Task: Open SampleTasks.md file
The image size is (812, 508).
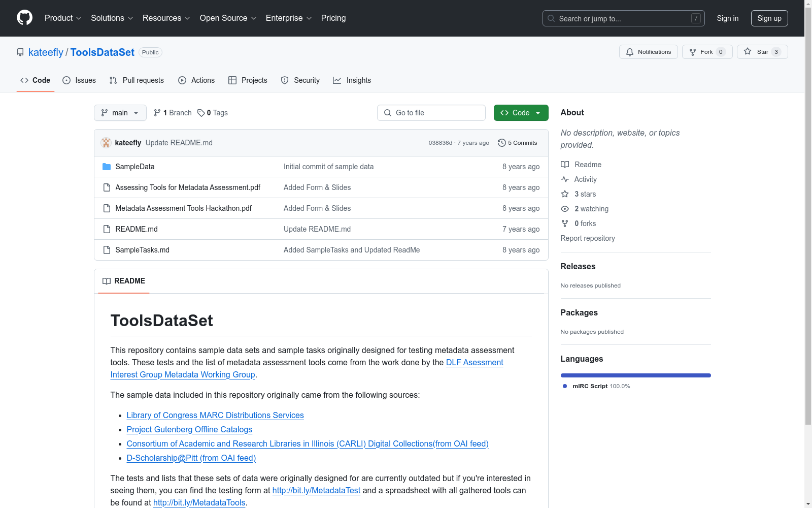Action: pos(143,250)
